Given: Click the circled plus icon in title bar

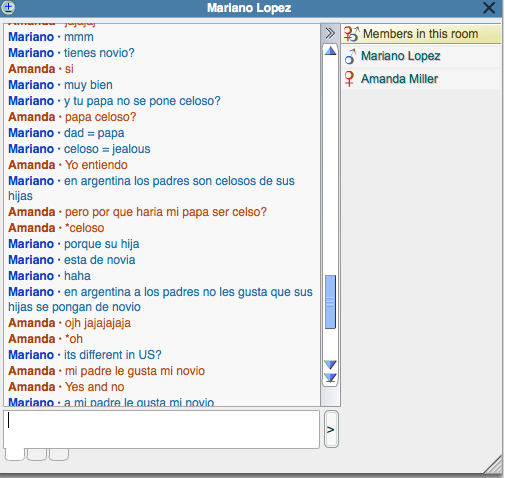Looking at the screenshot, I should coord(9,7).
